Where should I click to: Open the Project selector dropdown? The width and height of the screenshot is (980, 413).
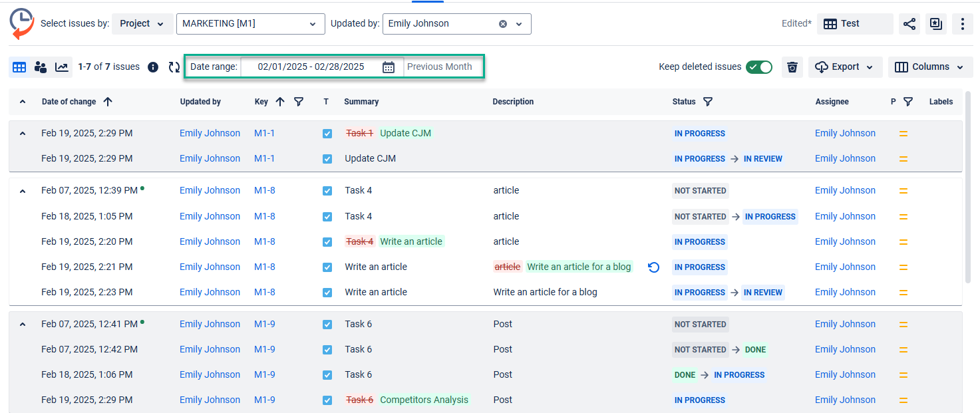[142, 24]
